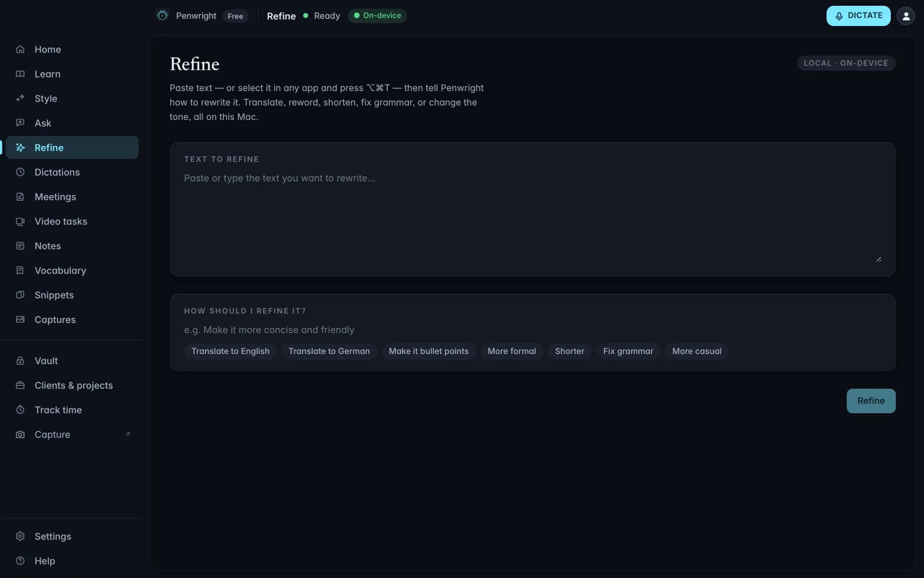Image resolution: width=924 pixels, height=578 pixels.
Task: Open the Style section
Action: coord(46,98)
